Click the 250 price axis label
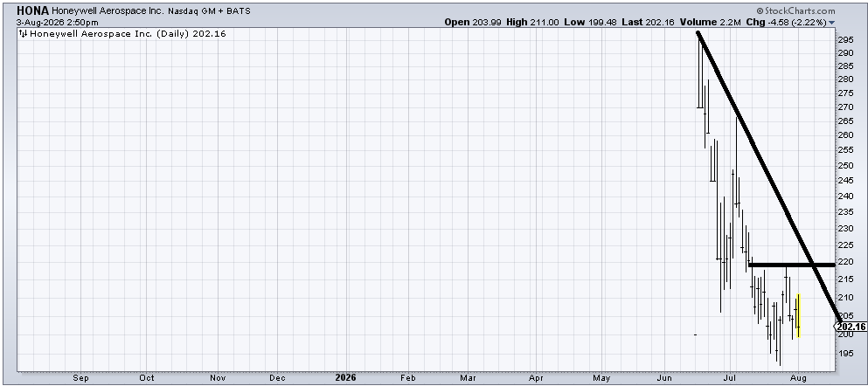The height and width of the screenshot is (386, 868). pyautogui.click(x=844, y=165)
